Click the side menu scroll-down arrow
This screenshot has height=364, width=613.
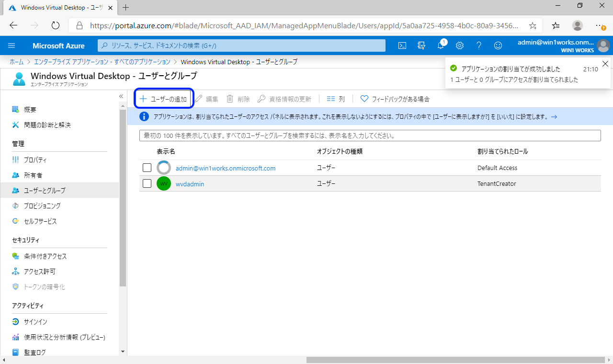(123, 352)
